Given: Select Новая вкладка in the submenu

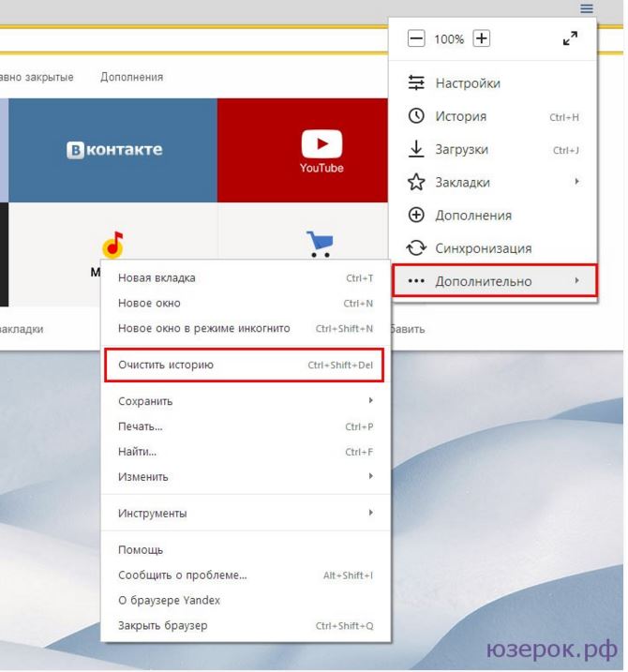Looking at the screenshot, I should 157,278.
